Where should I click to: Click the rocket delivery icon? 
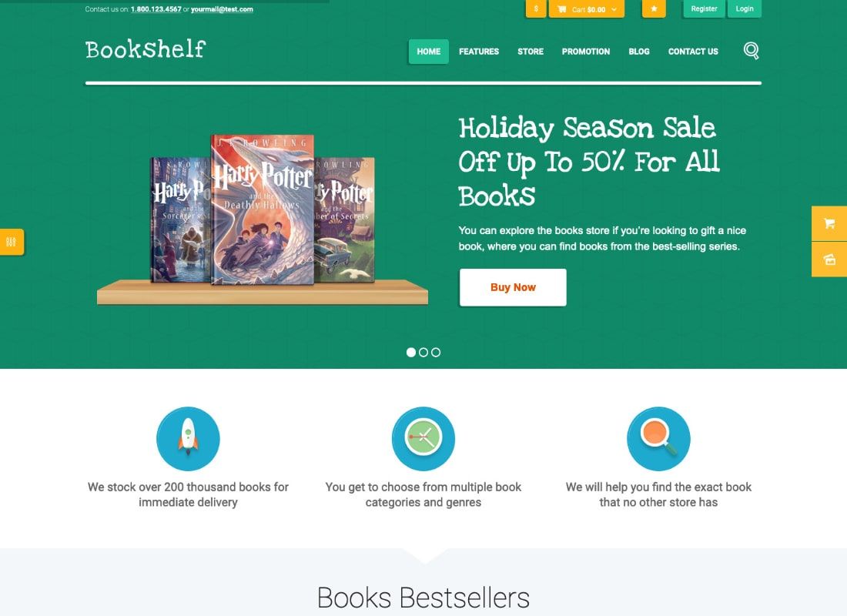(188, 439)
